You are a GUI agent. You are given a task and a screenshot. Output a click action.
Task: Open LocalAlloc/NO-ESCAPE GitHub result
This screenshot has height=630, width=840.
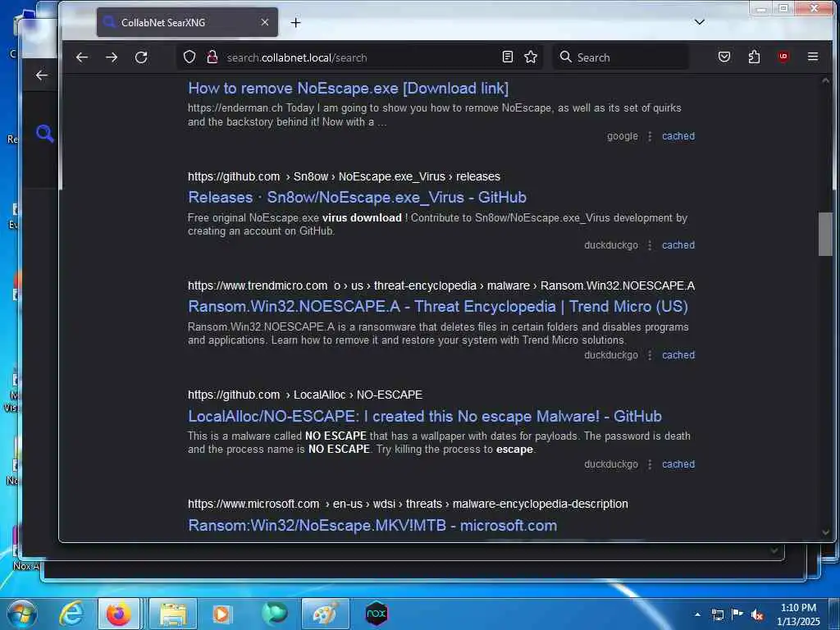pyautogui.click(x=425, y=416)
